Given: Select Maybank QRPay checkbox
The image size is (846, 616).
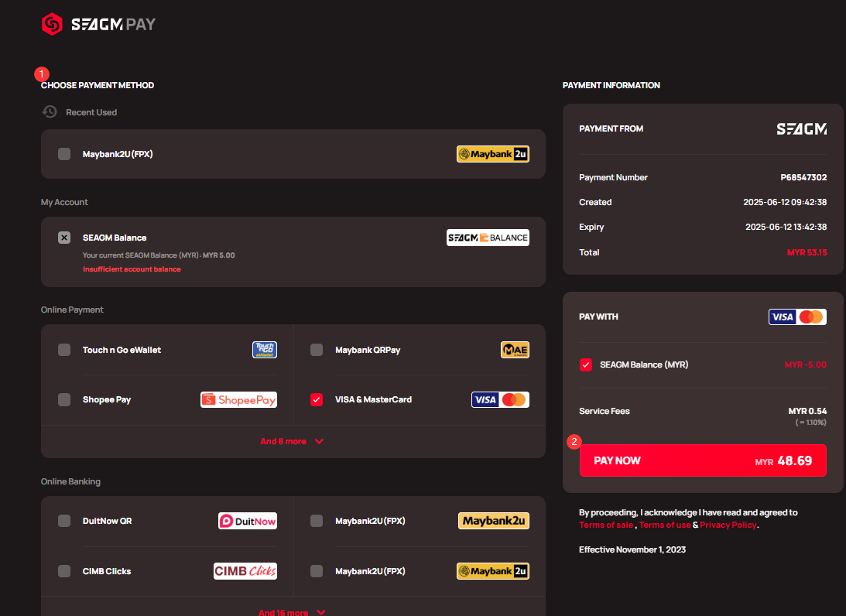Looking at the screenshot, I should point(317,350).
